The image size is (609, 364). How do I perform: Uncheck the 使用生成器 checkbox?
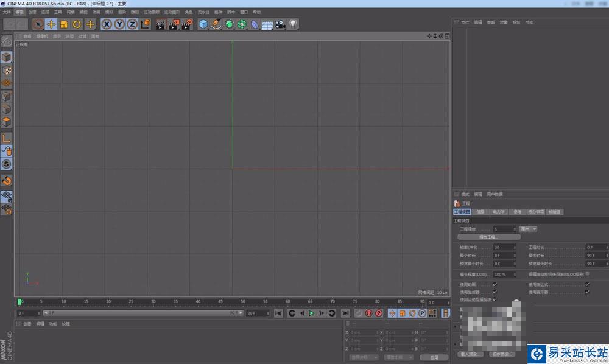click(x=495, y=292)
